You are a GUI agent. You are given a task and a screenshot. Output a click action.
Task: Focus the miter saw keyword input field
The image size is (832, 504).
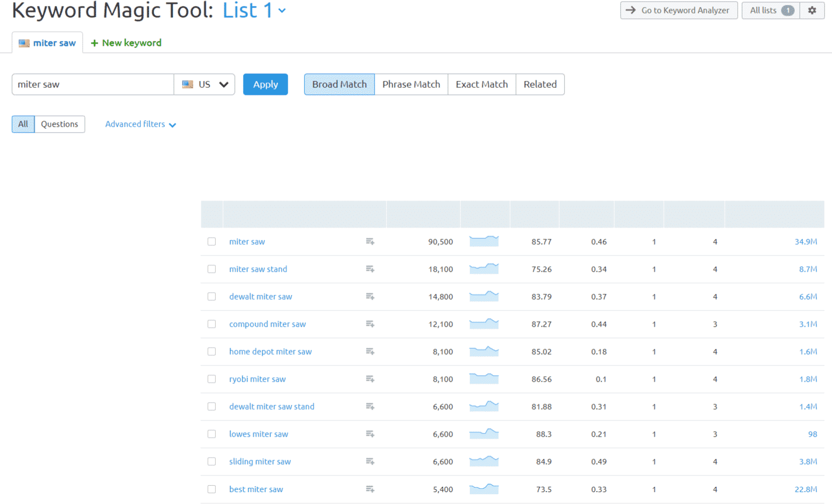click(x=93, y=85)
